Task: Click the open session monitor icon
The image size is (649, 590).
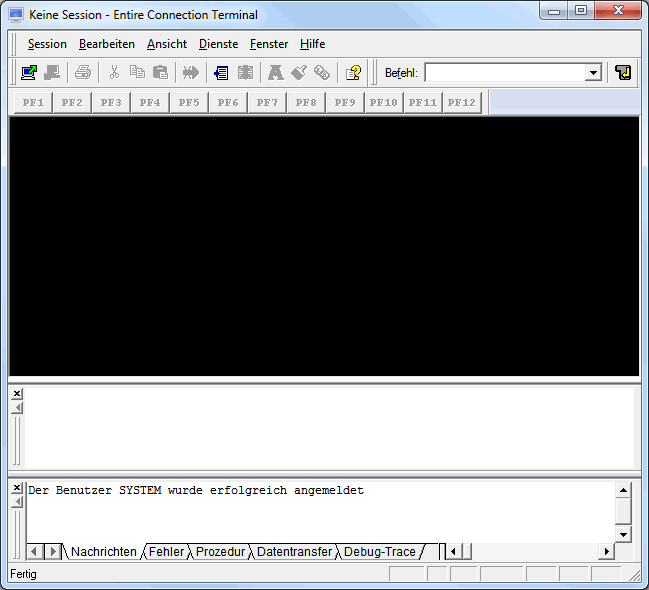Action: pos(29,72)
